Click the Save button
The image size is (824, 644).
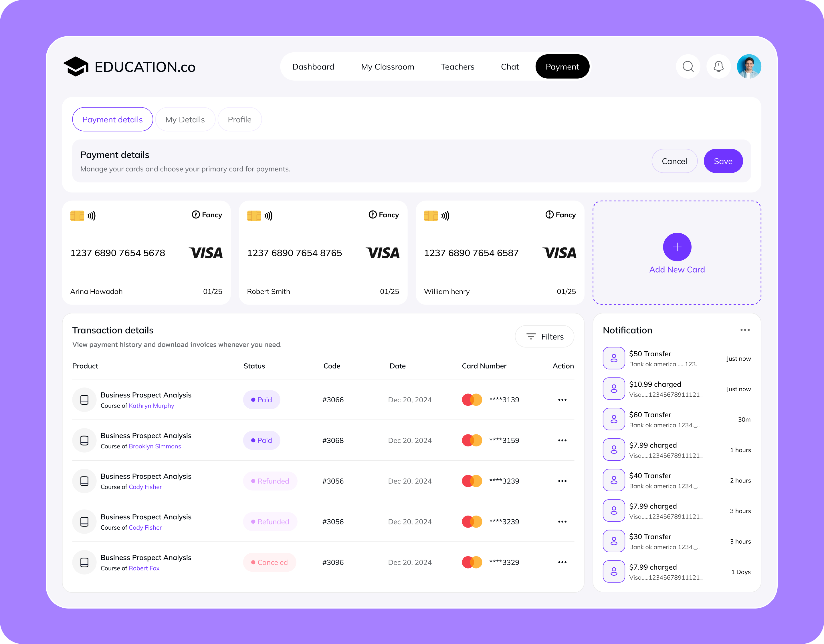[723, 161]
